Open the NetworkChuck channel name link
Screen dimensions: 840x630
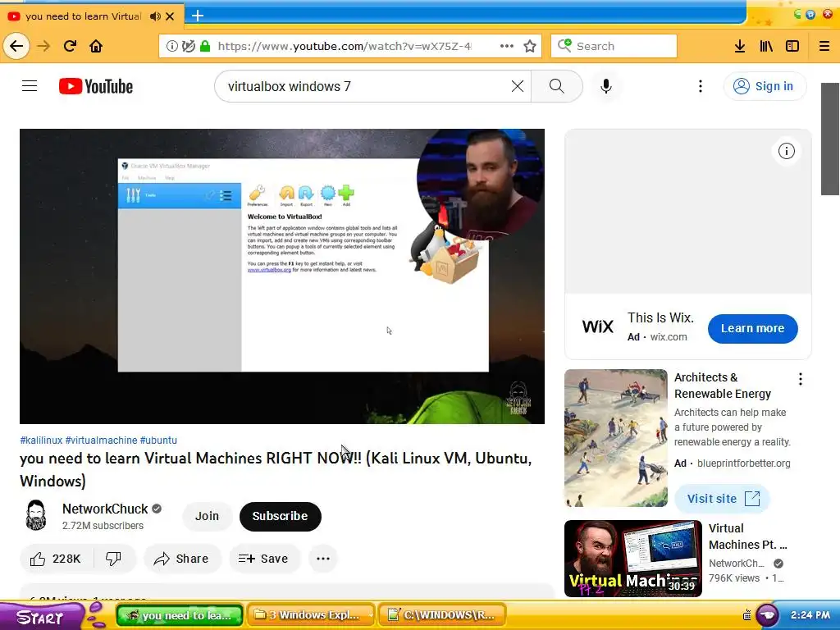(105, 509)
